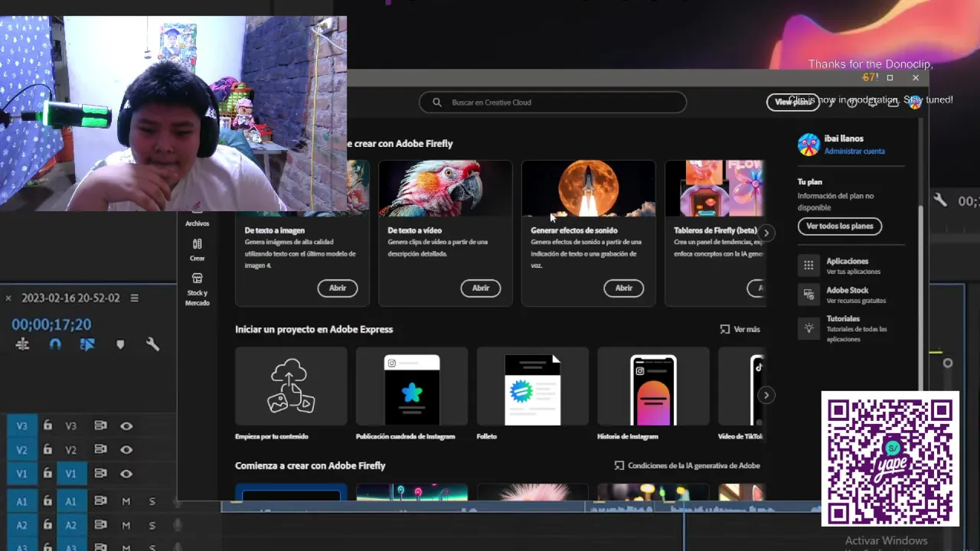Screen dimensions: 980x551
Task: Open Crear in Creative Cloud sidebar
Action: click(x=197, y=249)
